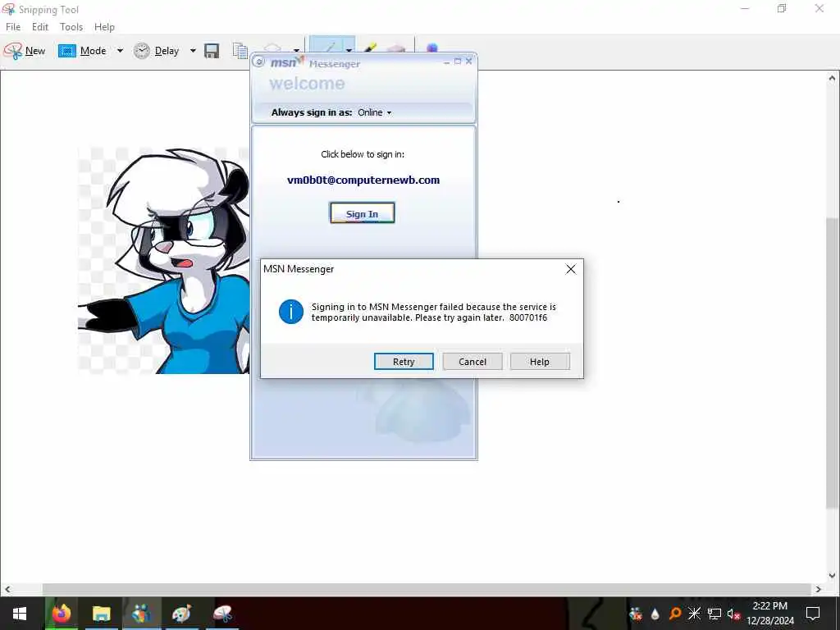Expand the Delay dropdown arrow

pyautogui.click(x=193, y=51)
